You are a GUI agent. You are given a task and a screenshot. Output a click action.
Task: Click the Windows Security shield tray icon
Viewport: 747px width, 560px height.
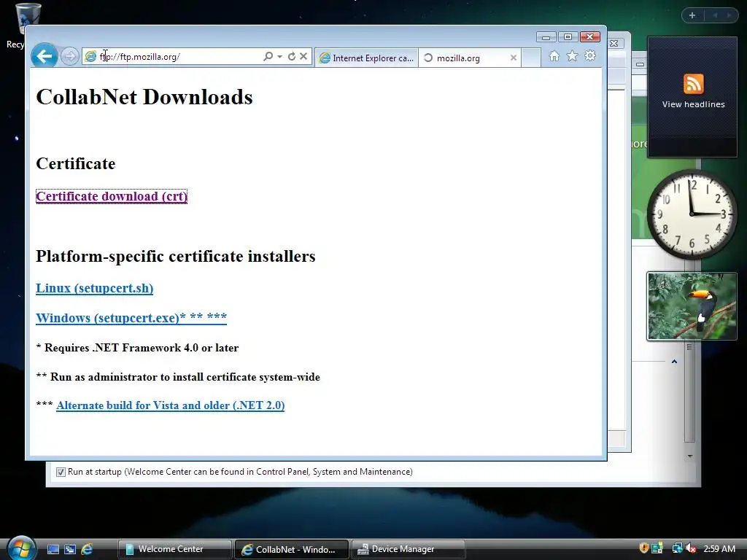point(643,548)
